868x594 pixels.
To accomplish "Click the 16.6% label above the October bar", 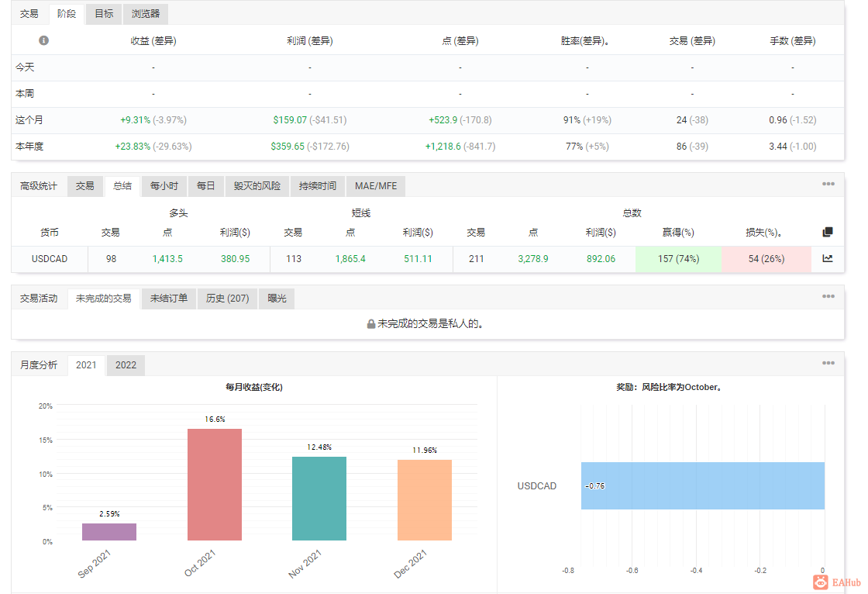I will point(215,420).
